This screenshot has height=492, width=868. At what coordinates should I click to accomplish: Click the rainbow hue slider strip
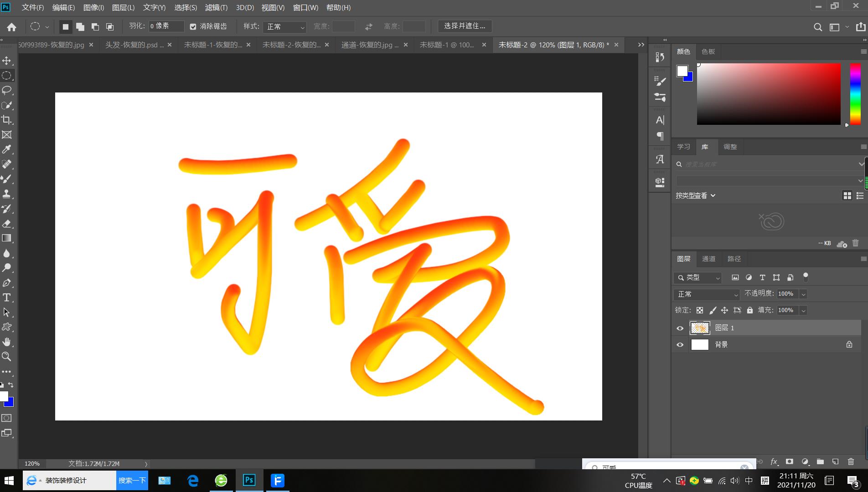[856, 94]
